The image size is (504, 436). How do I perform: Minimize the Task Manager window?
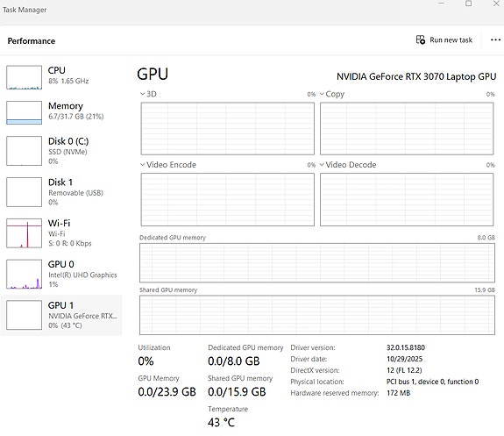[441, 4]
